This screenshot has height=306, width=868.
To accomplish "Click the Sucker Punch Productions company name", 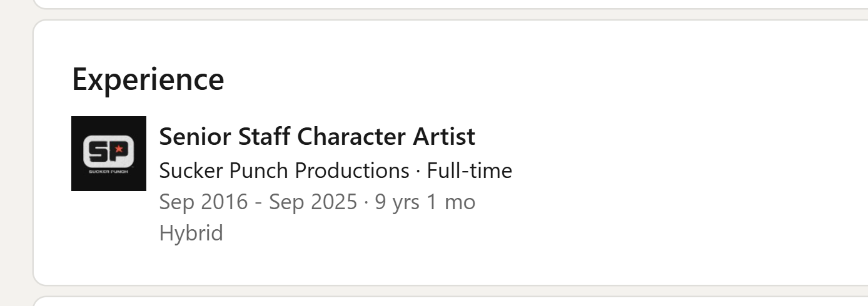I will (285, 170).
